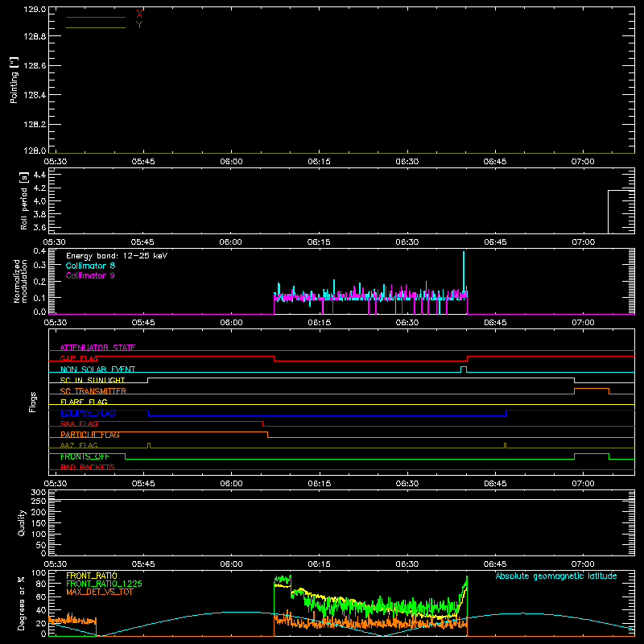The width and height of the screenshot is (644, 644).
Task: Click the SC_IN_SUNLIGHT flag label
Action: click(x=93, y=380)
